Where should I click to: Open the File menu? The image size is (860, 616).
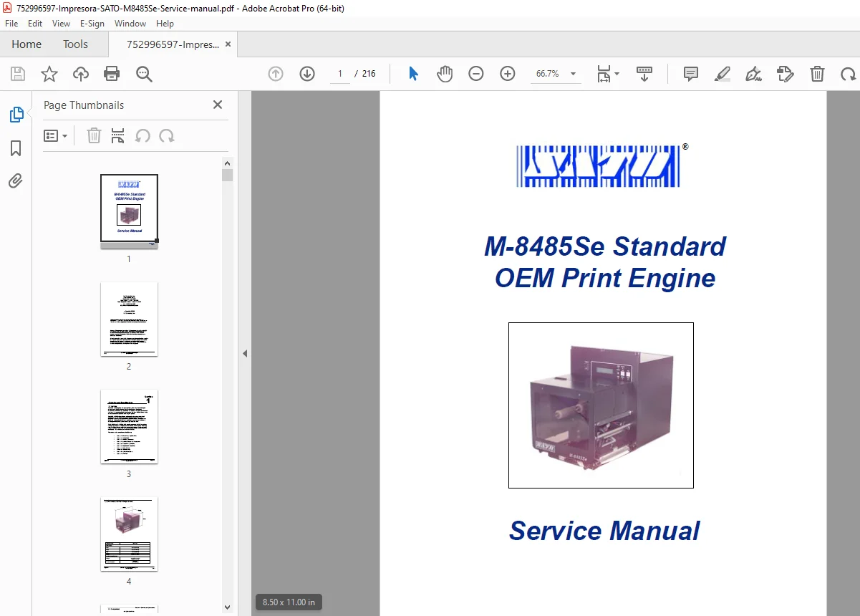[x=11, y=24]
